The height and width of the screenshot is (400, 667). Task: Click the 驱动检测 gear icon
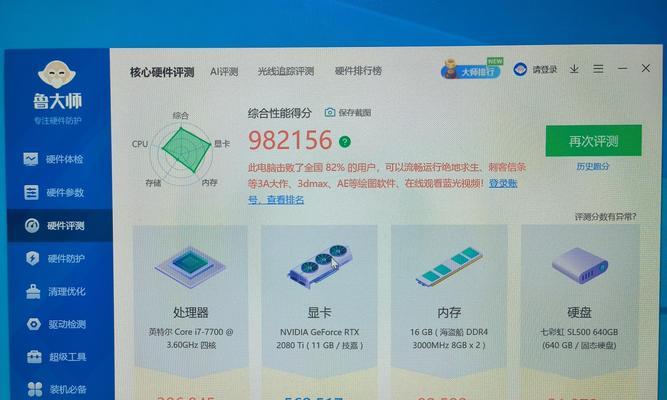point(34,324)
